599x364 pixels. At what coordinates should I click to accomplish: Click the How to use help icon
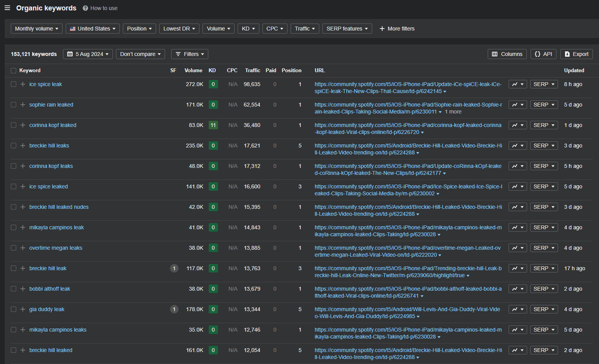coord(85,8)
